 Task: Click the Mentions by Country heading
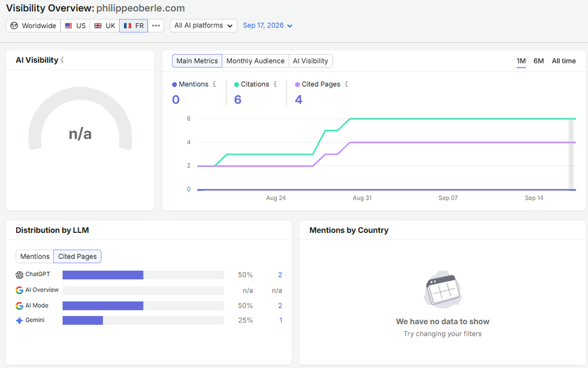point(349,230)
